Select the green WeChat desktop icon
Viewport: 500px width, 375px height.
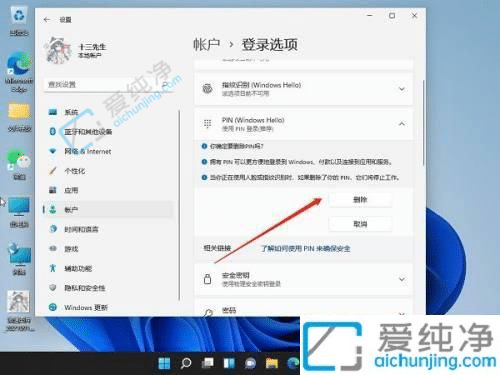pyautogui.click(x=19, y=163)
